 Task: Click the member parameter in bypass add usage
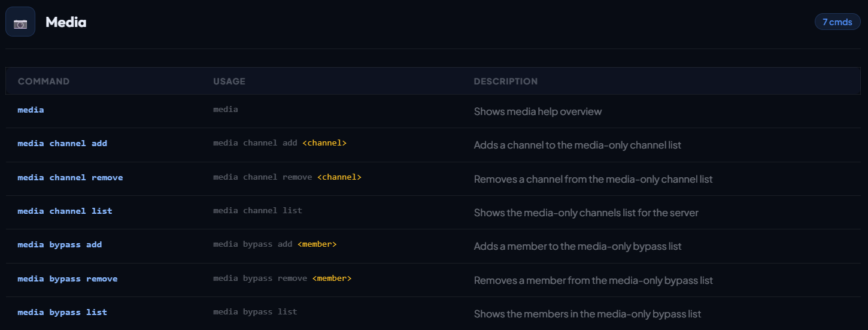click(x=317, y=244)
